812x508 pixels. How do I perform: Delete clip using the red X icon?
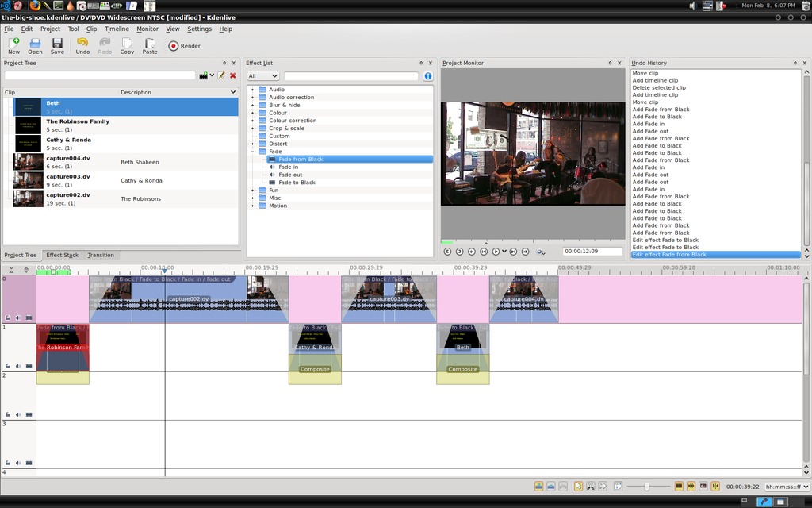(x=233, y=75)
